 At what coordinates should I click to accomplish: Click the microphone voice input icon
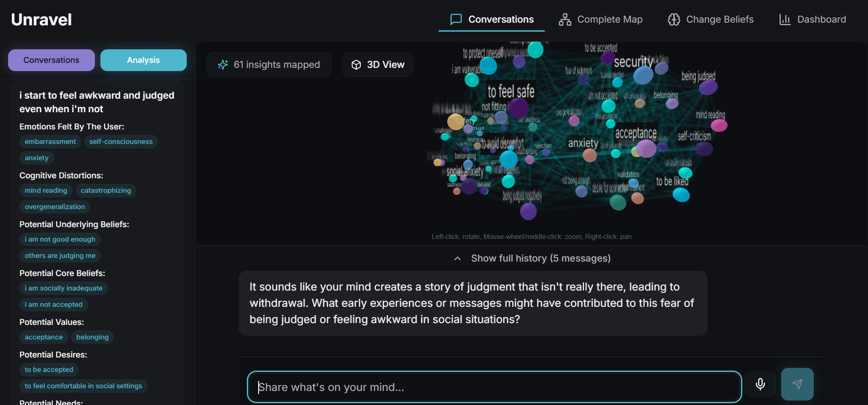[x=760, y=384]
